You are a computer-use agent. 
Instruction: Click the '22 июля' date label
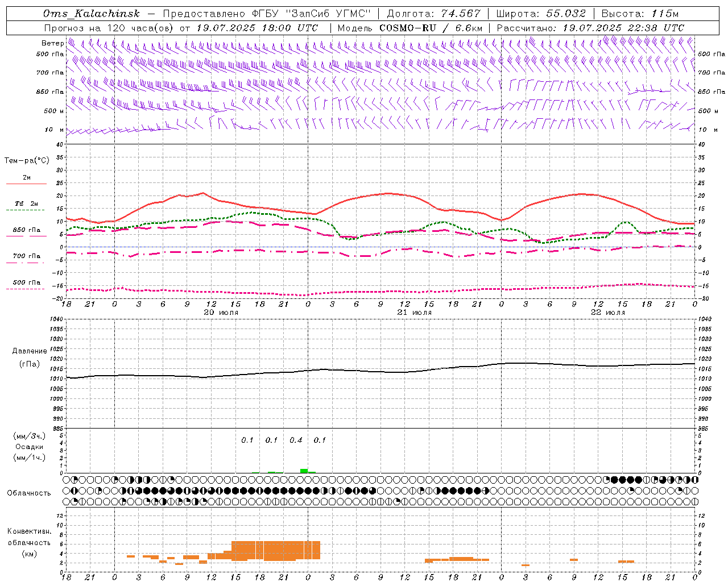pos(607,313)
